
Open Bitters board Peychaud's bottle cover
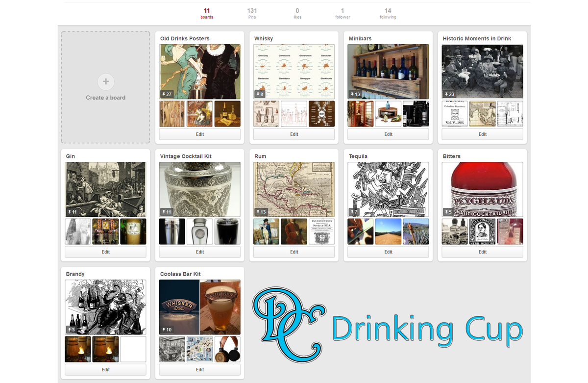click(x=482, y=189)
